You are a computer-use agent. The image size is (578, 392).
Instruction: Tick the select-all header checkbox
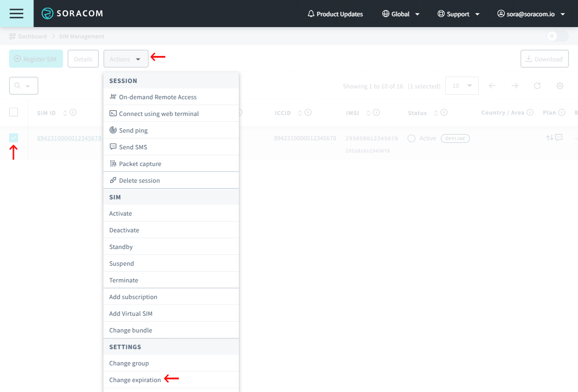click(x=14, y=112)
